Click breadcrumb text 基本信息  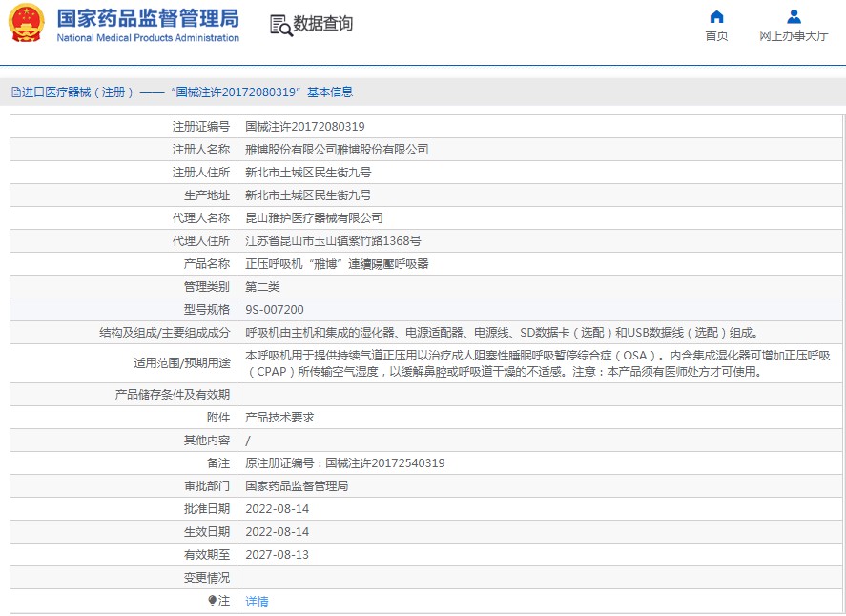click(330, 92)
